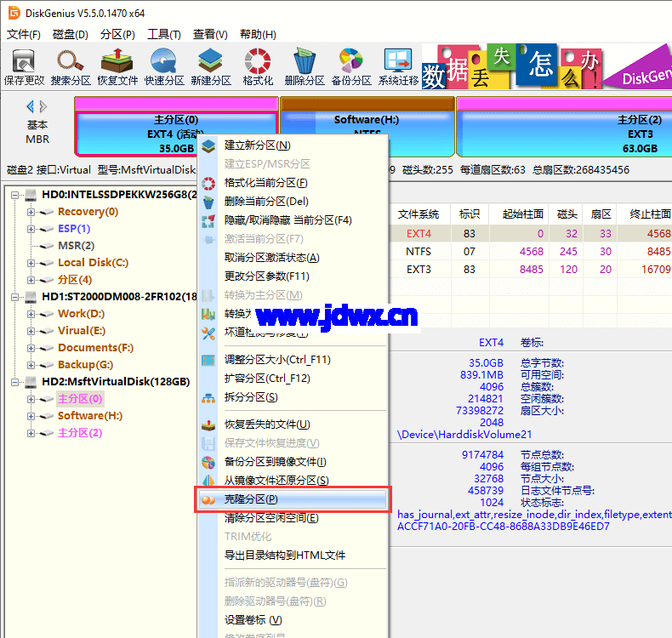Screen dimensions: 672x638
Task: Collapse the HD1 ST2000DM008 disk node
Action: (x=15, y=297)
